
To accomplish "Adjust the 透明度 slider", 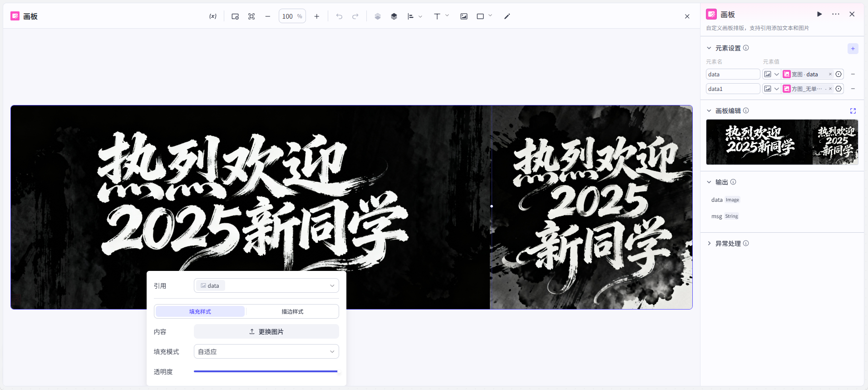I will (266, 371).
